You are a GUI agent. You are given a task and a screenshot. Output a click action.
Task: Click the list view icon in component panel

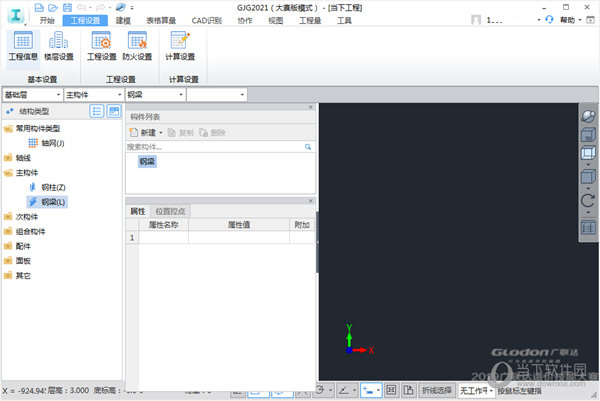click(x=96, y=111)
